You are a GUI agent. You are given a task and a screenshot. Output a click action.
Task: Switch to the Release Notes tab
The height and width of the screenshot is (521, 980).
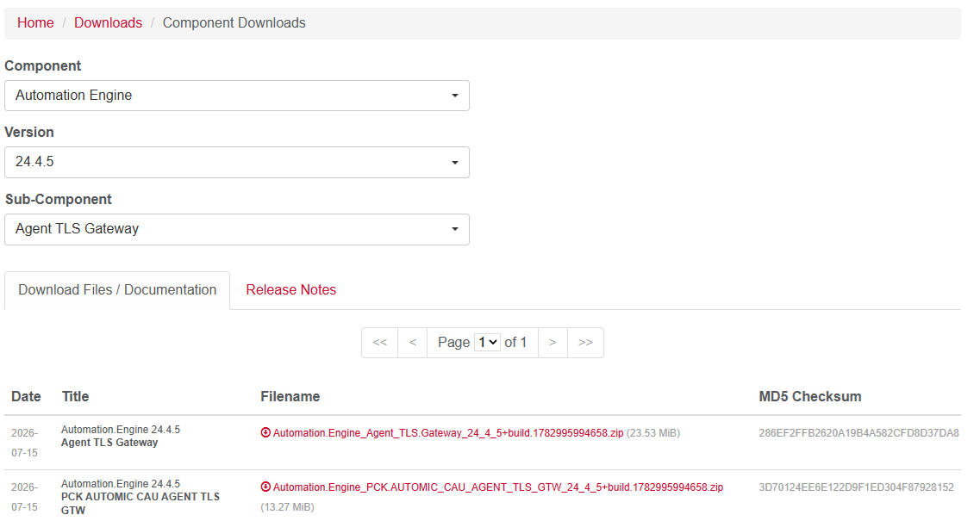[x=290, y=290]
